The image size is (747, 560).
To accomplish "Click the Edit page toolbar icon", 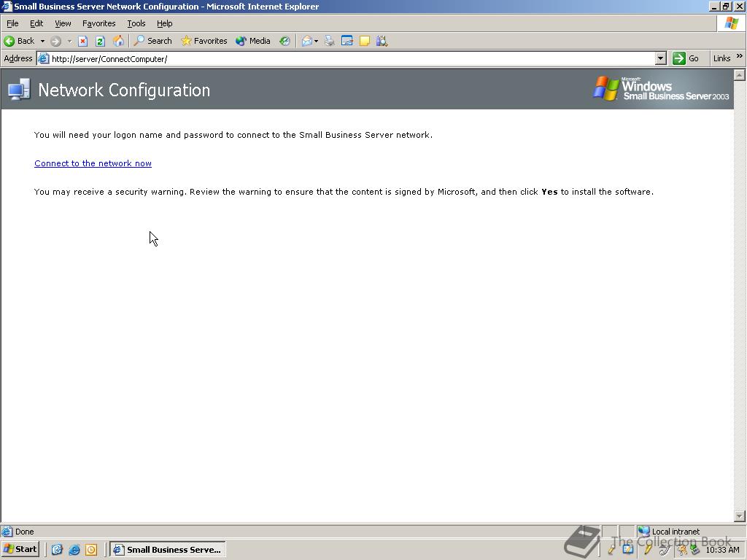I will pos(347,41).
